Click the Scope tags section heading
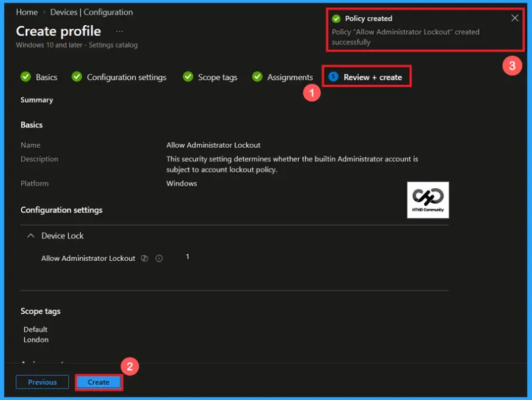The image size is (532, 400). tap(40, 311)
